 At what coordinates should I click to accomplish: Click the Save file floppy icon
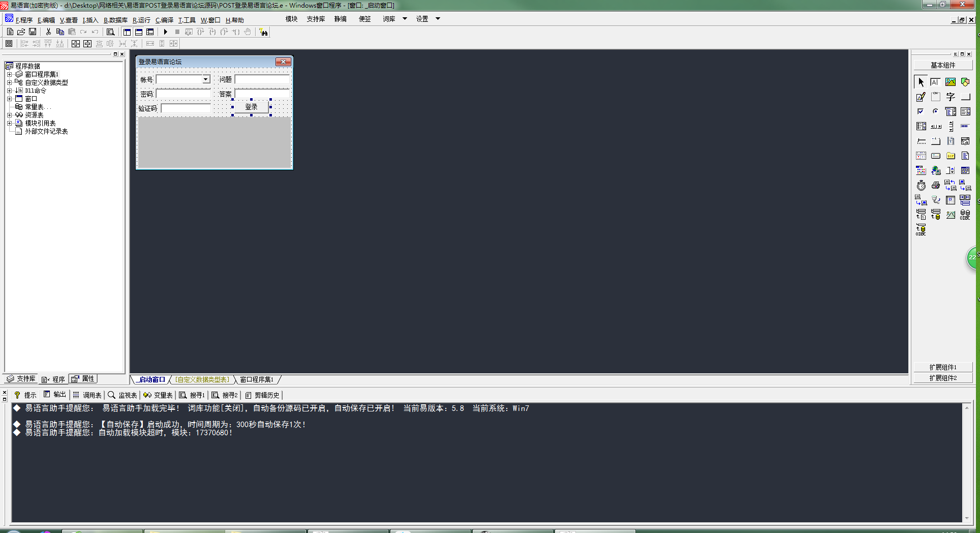[x=33, y=32]
